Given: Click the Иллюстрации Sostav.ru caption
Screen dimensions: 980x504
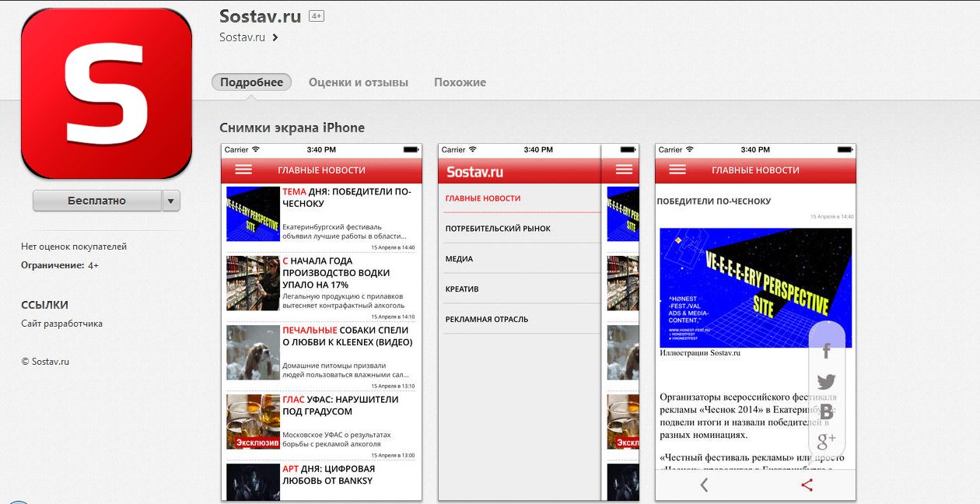Looking at the screenshot, I should point(700,352).
